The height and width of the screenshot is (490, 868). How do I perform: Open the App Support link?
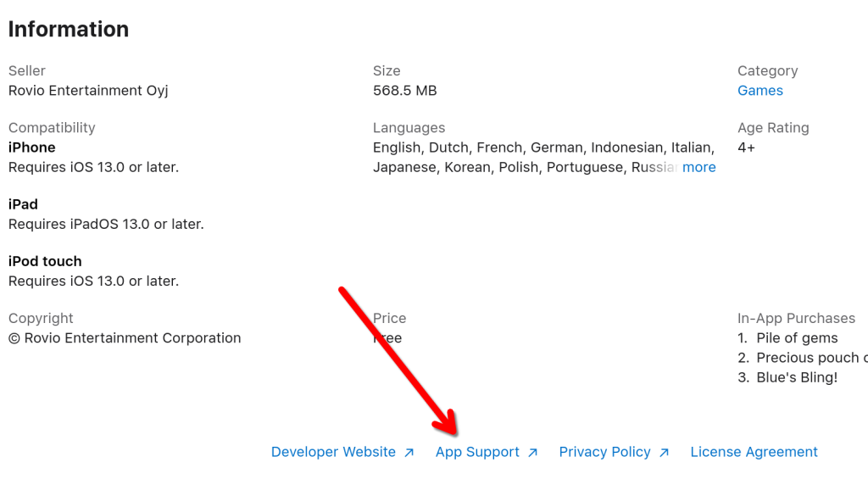pyautogui.click(x=477, y=452)
